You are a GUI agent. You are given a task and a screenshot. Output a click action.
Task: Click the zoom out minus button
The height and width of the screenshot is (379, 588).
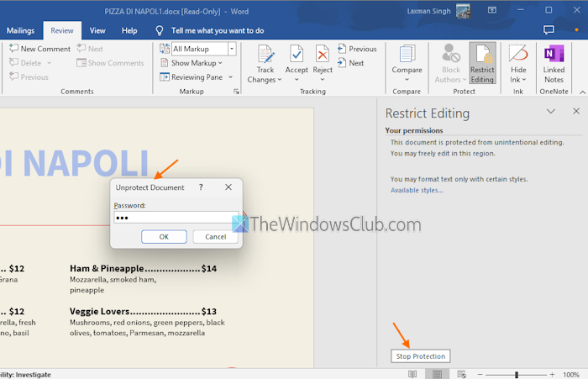(480, 375)
